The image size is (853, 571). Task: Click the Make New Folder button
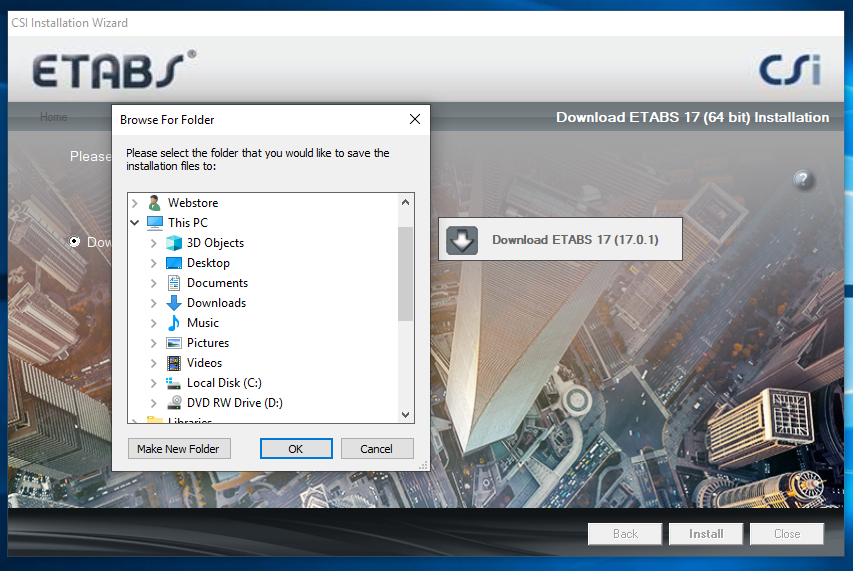(x=179, y=449)
